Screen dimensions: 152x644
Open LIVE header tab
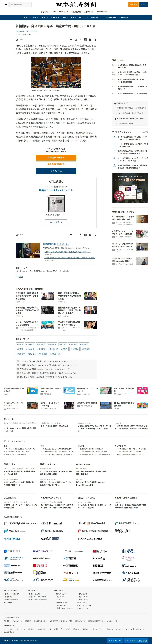[x=54, y=12]
